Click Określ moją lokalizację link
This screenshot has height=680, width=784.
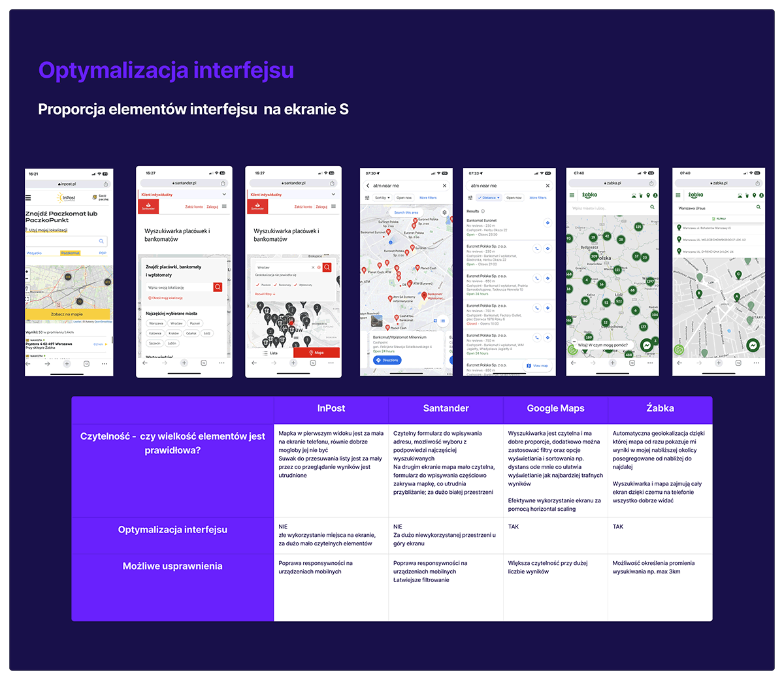(166, 298)
